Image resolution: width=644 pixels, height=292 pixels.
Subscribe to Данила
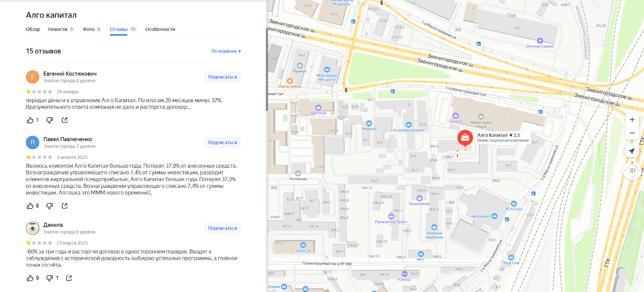(x=222, y=228)
